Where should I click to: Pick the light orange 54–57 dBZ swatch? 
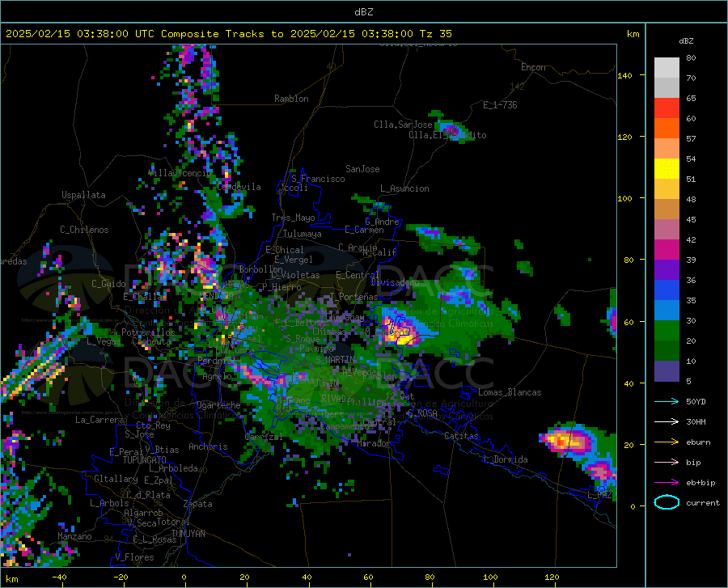click(667, 149)
